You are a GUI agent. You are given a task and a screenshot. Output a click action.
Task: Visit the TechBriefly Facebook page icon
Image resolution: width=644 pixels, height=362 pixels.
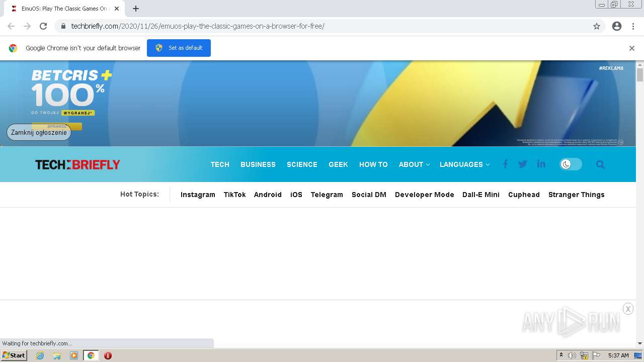tap(505, 164)
